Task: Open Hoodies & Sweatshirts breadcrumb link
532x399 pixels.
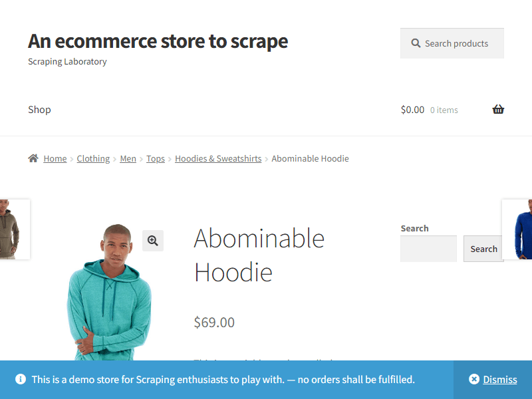Action: 218,158
